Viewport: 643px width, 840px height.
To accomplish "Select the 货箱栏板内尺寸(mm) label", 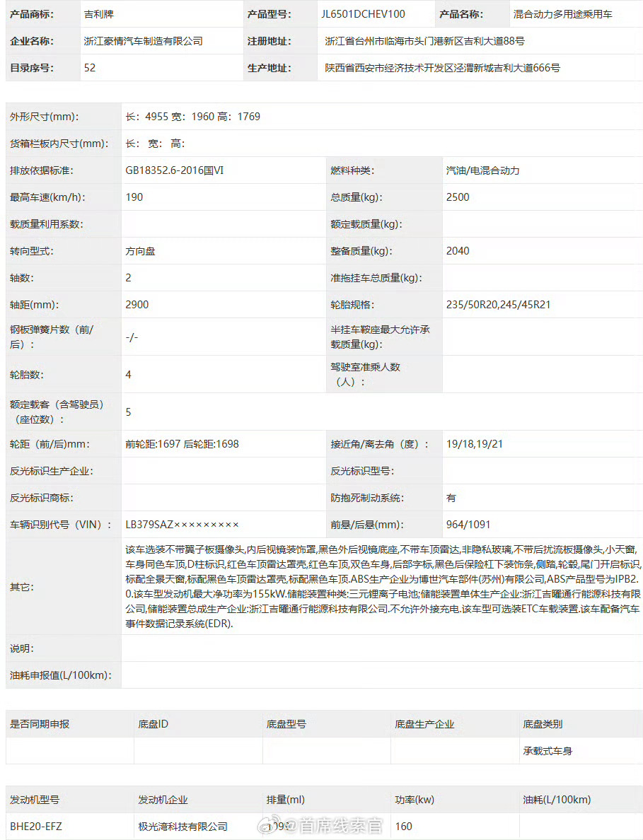I will pyautogui.click(x=59, y=144).
